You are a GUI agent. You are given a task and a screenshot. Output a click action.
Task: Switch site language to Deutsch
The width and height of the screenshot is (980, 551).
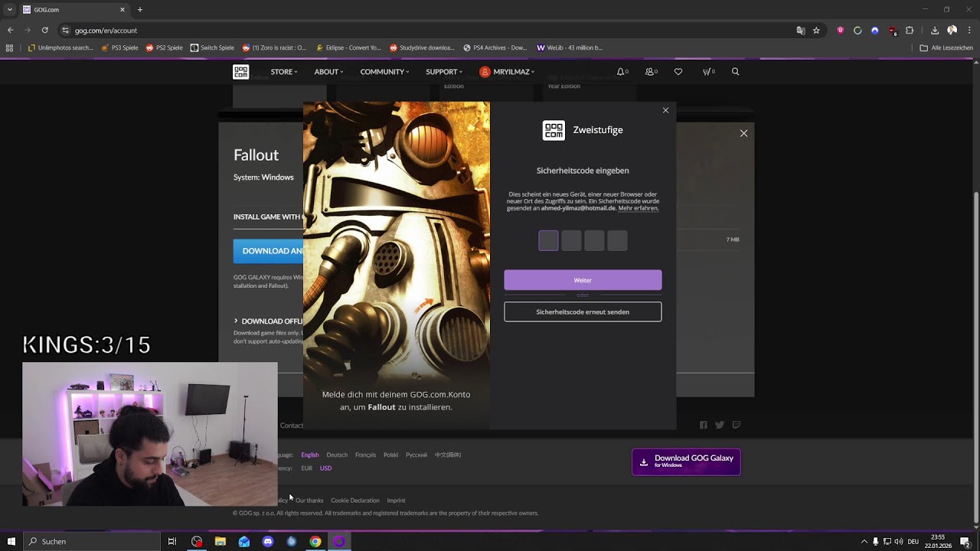(337, 455)
